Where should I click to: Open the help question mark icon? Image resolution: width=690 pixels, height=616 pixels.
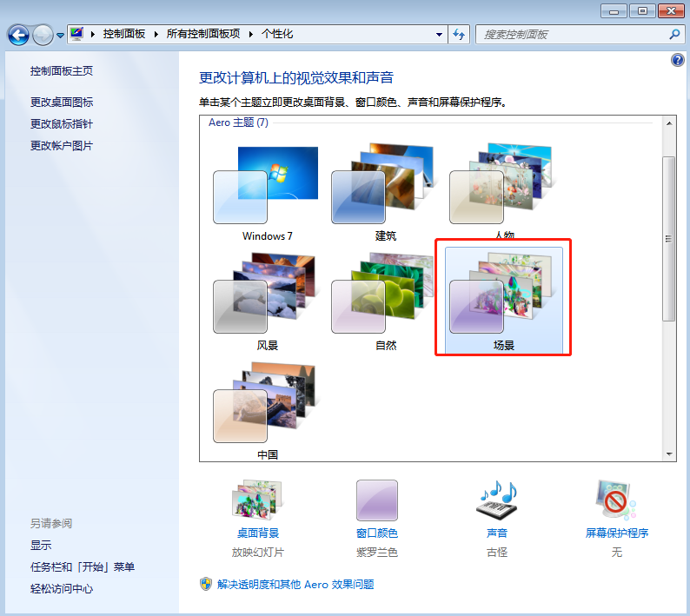pos(678,60)
